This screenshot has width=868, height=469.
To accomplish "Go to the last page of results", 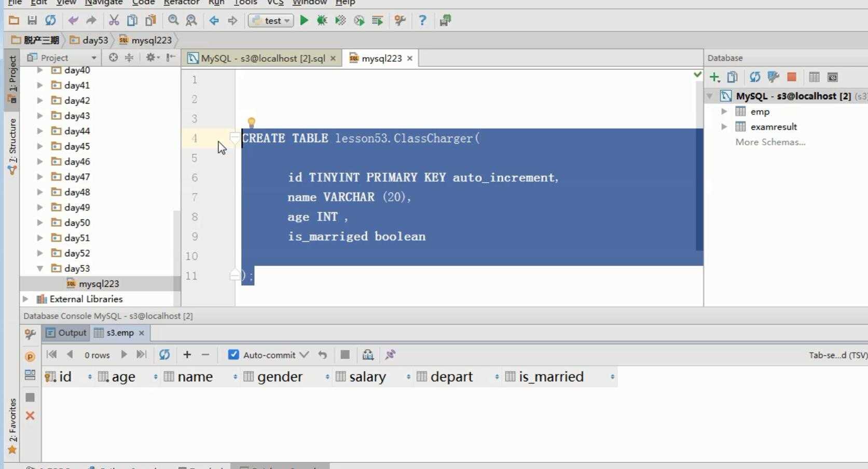I will coord(141,354).
